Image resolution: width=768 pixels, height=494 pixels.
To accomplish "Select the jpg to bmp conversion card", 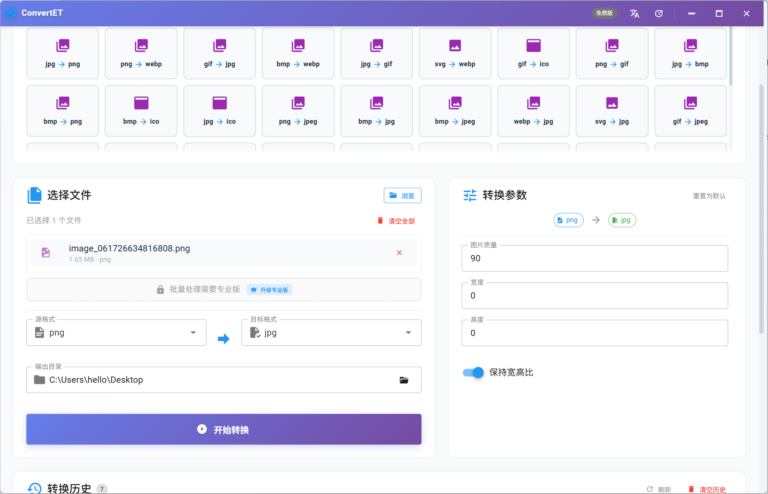I will [690, 53].
